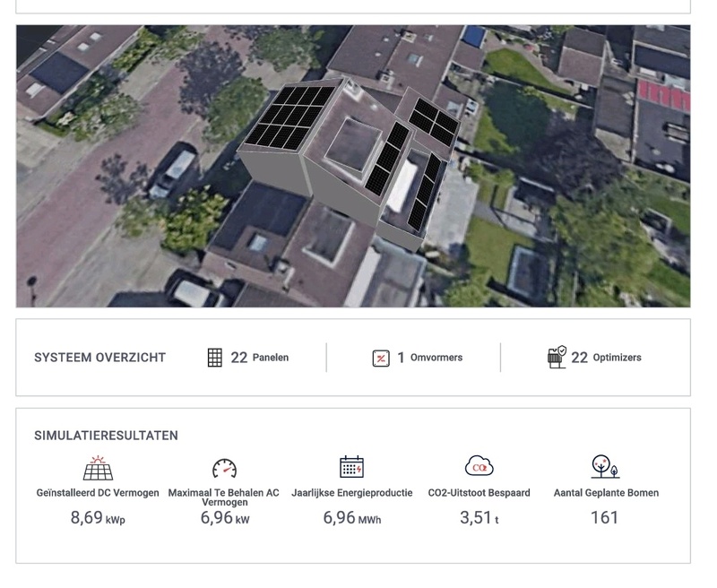Click the 3,51 t CO2 savings value
The image size is (717, 588).
click(x=478, y=517)
